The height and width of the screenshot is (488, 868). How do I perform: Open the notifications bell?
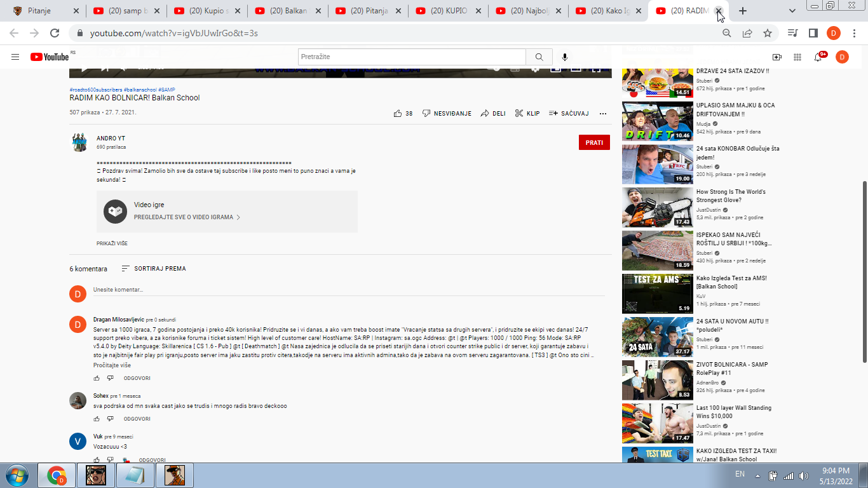[818, 57]
